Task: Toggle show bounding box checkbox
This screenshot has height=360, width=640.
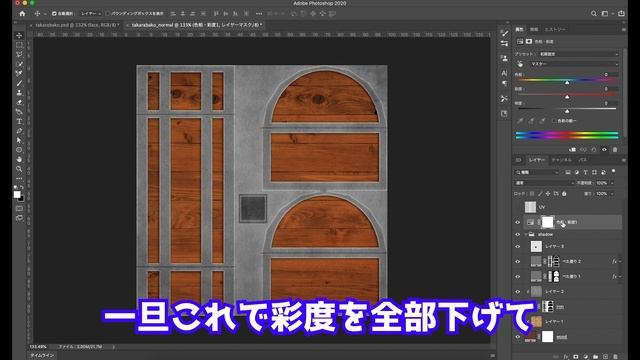Action: click(108, 13)
